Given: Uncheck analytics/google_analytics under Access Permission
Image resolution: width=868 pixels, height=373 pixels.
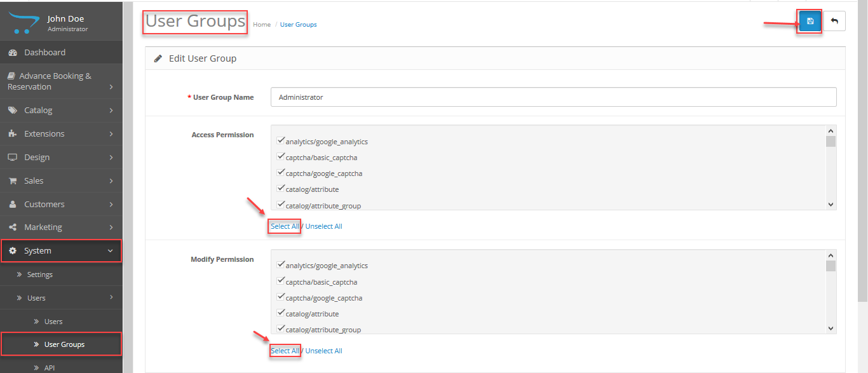Looking at the screenshot, I should [281, 141].
